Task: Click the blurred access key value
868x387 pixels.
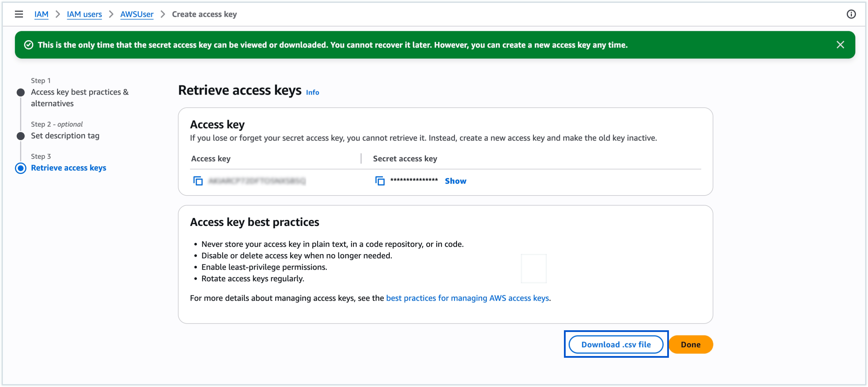Action: [x=257, y=181]
